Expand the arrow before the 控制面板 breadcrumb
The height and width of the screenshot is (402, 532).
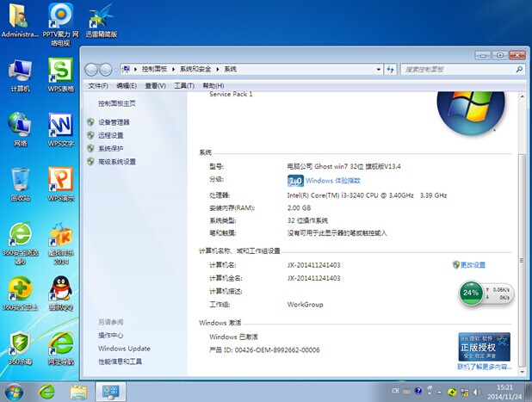[135, 69]
